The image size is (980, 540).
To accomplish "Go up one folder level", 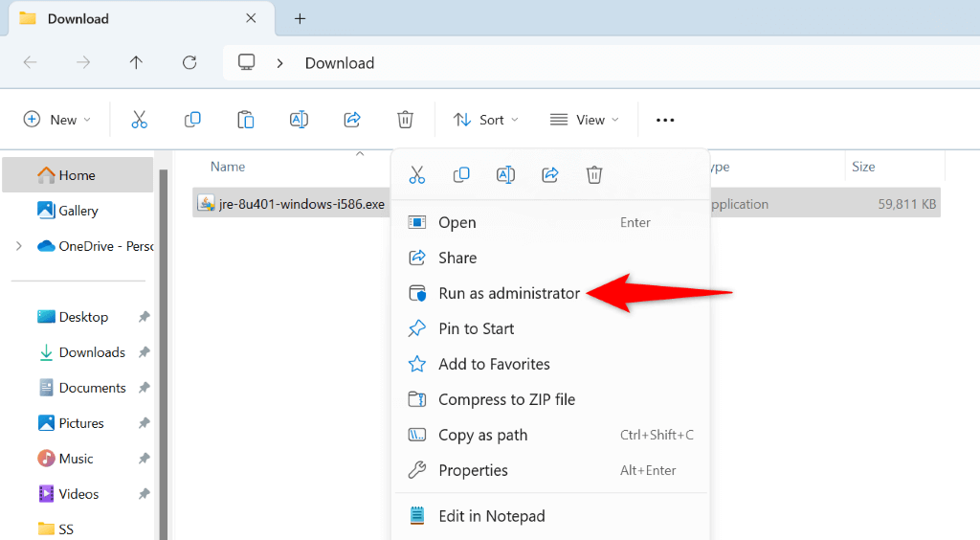I will [x=136, y=62].
